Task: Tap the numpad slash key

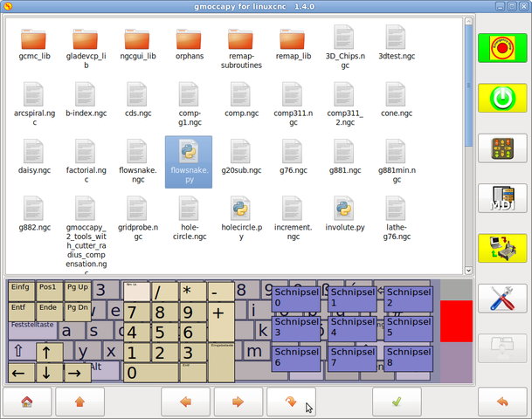Action: point(165,292)
